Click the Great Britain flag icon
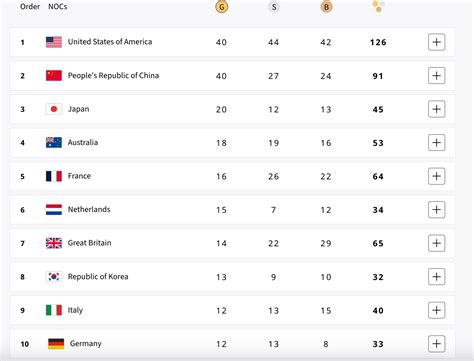This screenshot has height=361, width=474. [54, 243]
